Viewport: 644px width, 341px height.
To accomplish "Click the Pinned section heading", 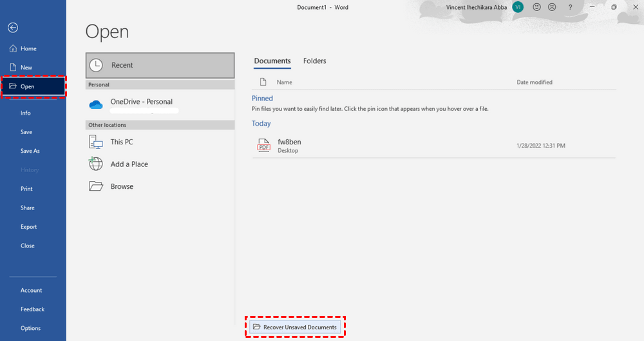I will tap(262, 99).
